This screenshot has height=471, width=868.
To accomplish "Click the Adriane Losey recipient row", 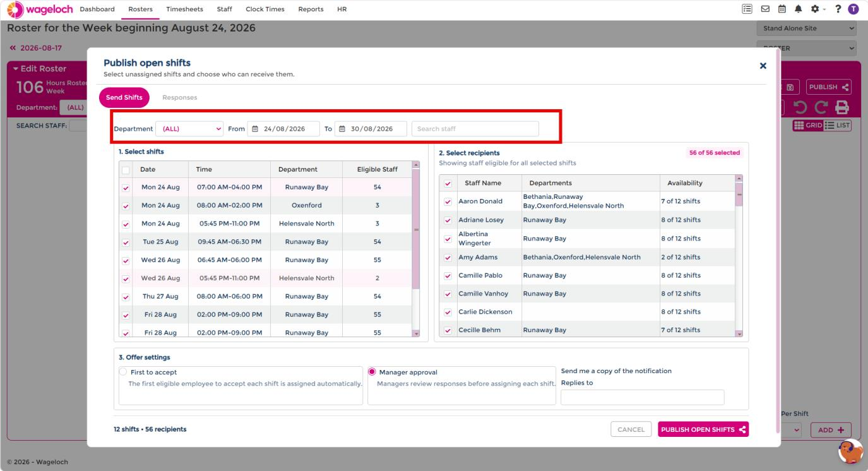I will point(587,220).
